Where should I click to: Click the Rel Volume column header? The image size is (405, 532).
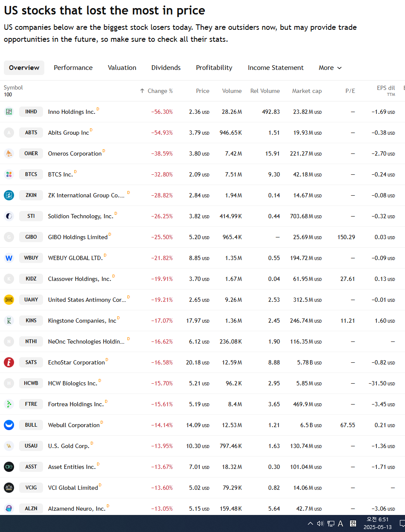pos(265,91)
